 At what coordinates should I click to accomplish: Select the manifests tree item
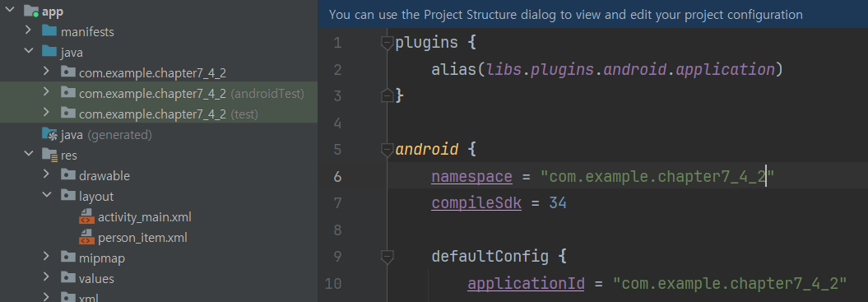[x=87, y=31]
